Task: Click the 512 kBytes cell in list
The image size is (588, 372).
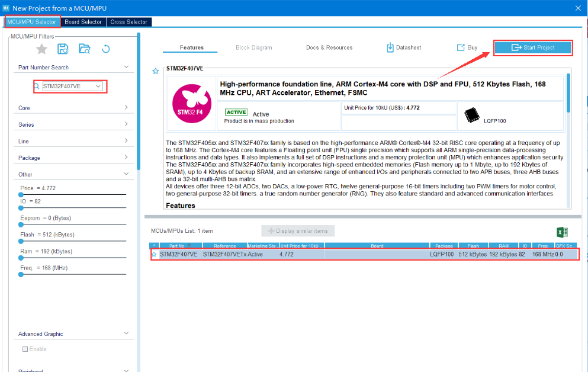Action: pos(473,254)
